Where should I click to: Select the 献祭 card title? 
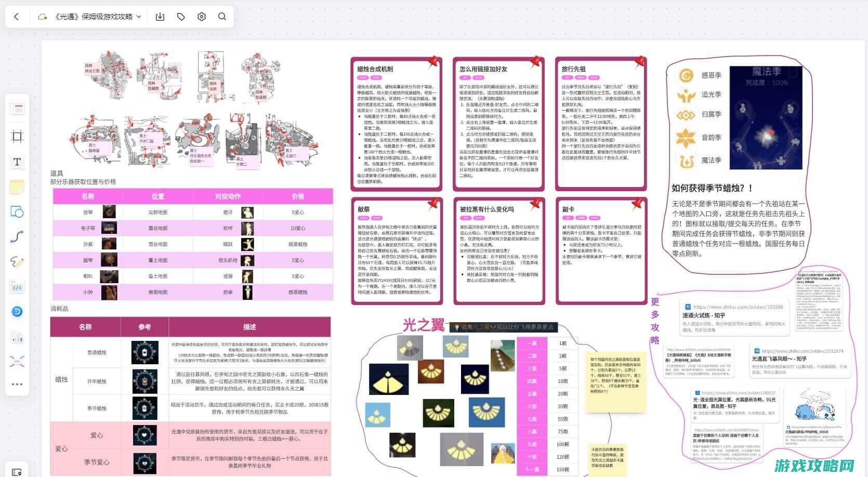(363, 209)
